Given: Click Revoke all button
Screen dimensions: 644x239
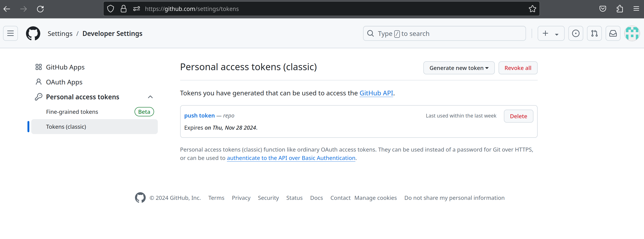Looking at the screenshot, I should [x=518, y=68].
